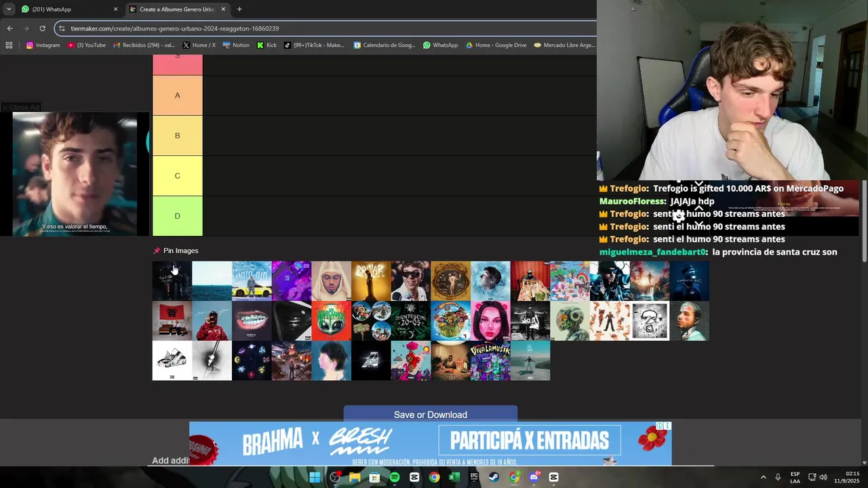The height and width of the screenshot is (488, 868).
Task: Select the plain ocean horizon album cover
Action: pyautogui.click(x=212, y=281)
